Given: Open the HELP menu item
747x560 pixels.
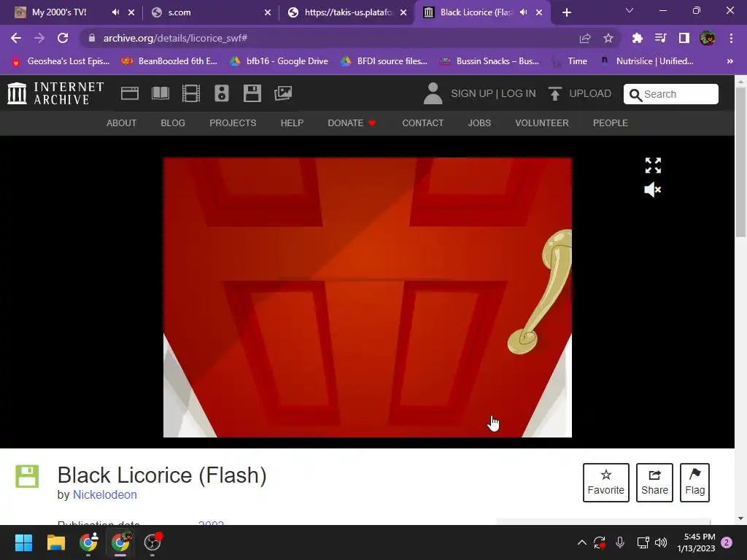Looking at the screenshot, I should pyautogui.click(x=292, y=122).
